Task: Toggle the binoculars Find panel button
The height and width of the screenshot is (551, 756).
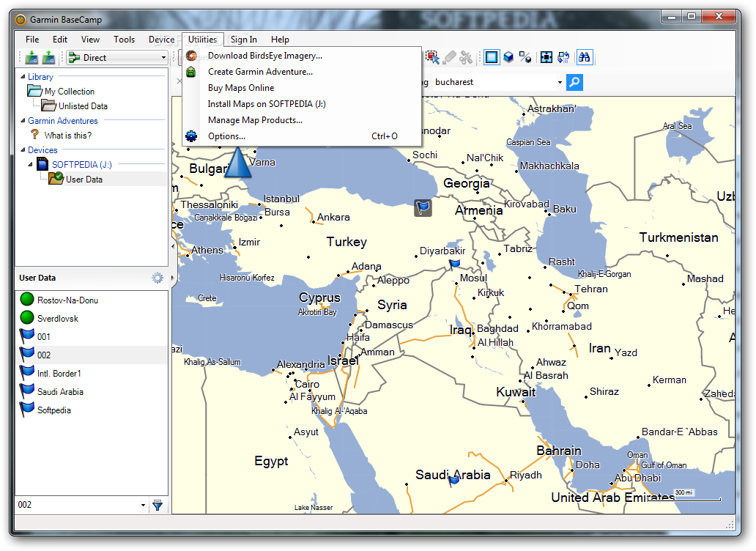Action: point(585,57)
